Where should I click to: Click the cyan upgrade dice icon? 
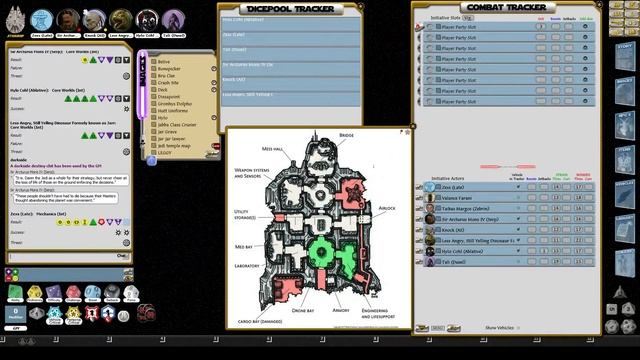54,315
